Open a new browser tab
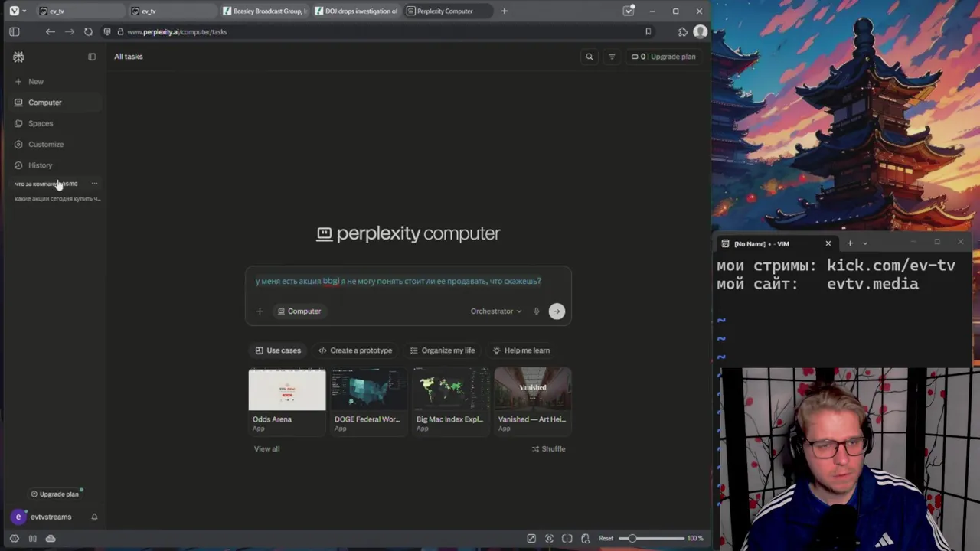980x551 pixels. click(x=504, y=11)
